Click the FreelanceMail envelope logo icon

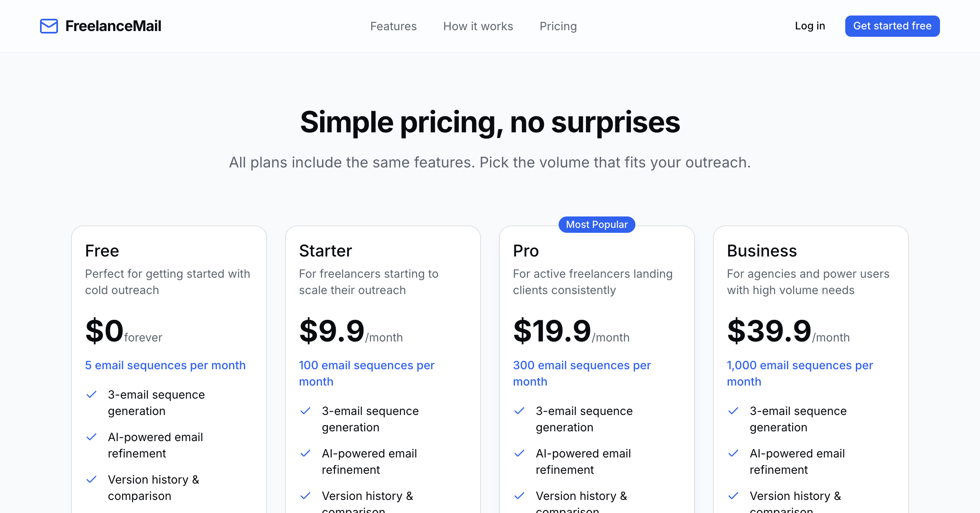click(49, 26)
